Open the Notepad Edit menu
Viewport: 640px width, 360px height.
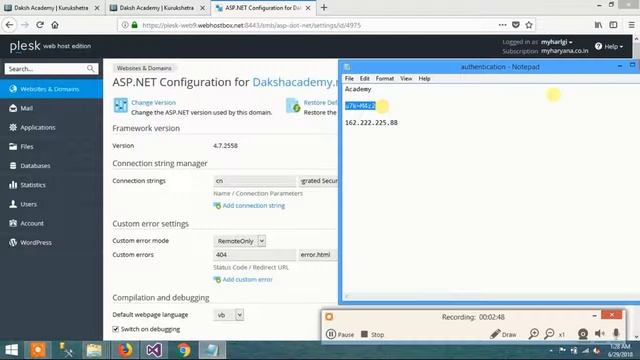click(364, 78)
